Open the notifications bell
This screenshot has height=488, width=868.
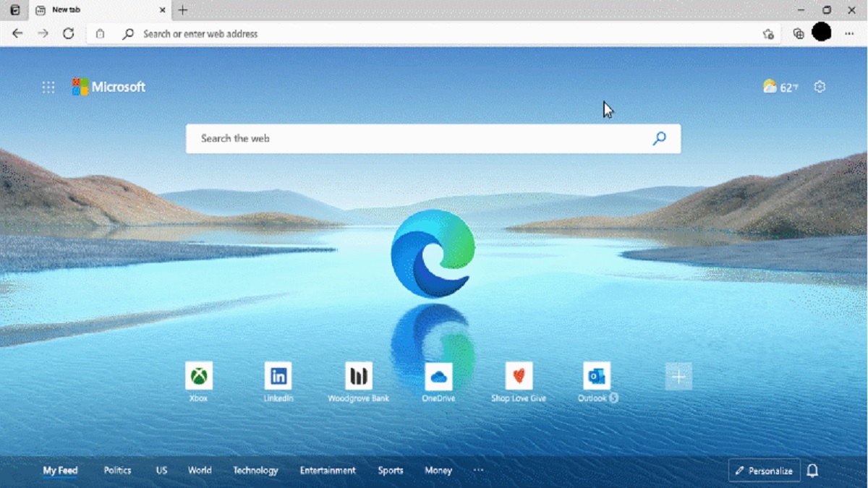click(812, 471)
